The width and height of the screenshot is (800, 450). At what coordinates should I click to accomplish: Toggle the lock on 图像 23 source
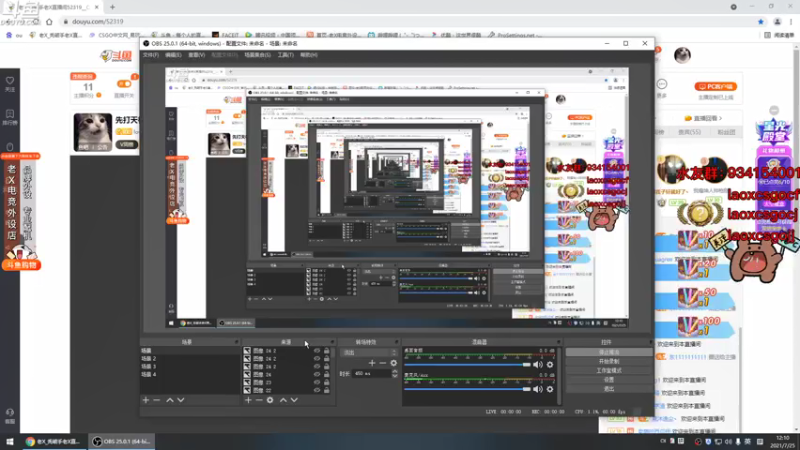pos(327,382)
